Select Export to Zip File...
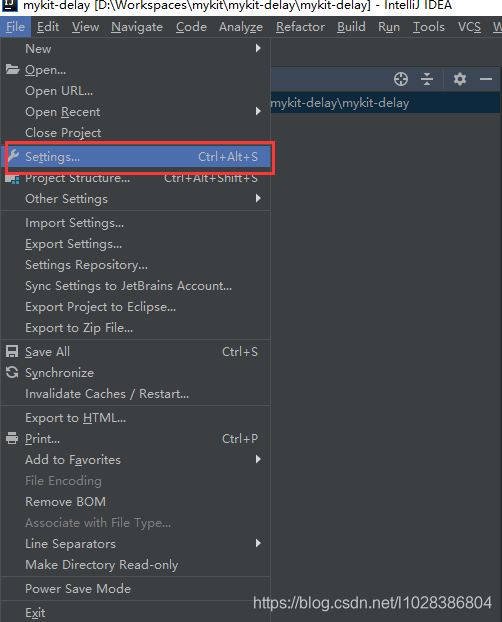Image resolution: width=502 pixels, height=622 pixels. click(136, 328)
